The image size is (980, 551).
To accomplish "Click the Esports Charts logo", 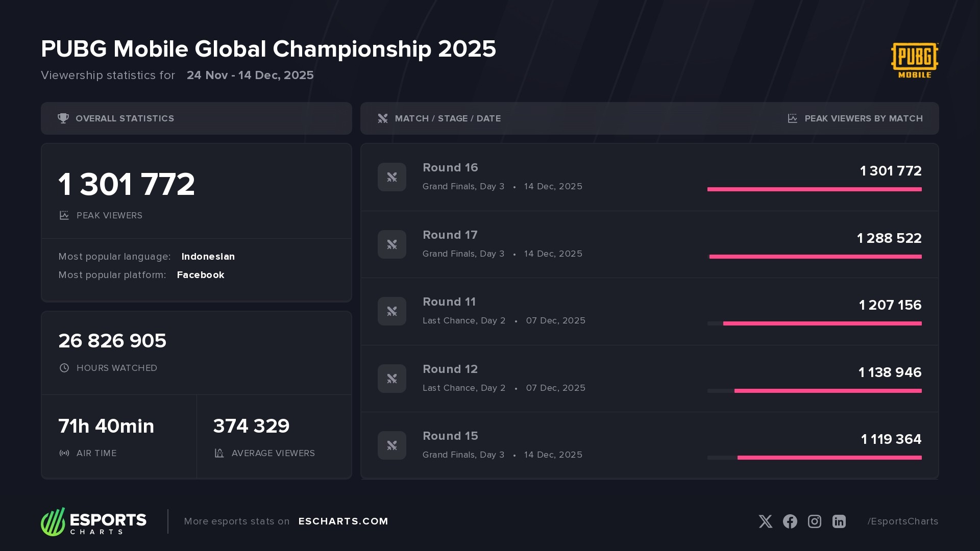I will point(94,521).
